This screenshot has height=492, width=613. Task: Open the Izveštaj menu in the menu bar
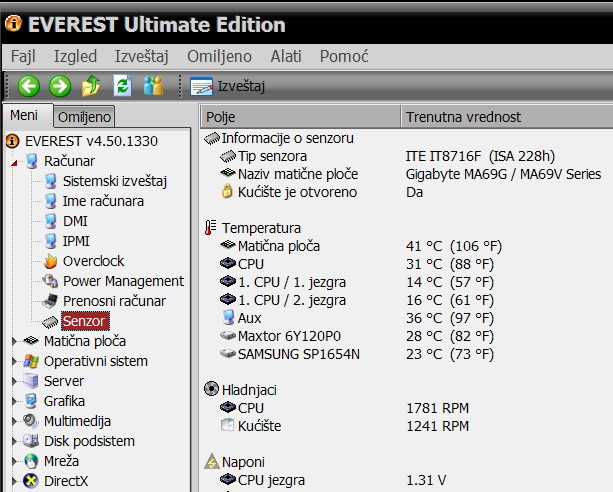click(x=142, y=56)
